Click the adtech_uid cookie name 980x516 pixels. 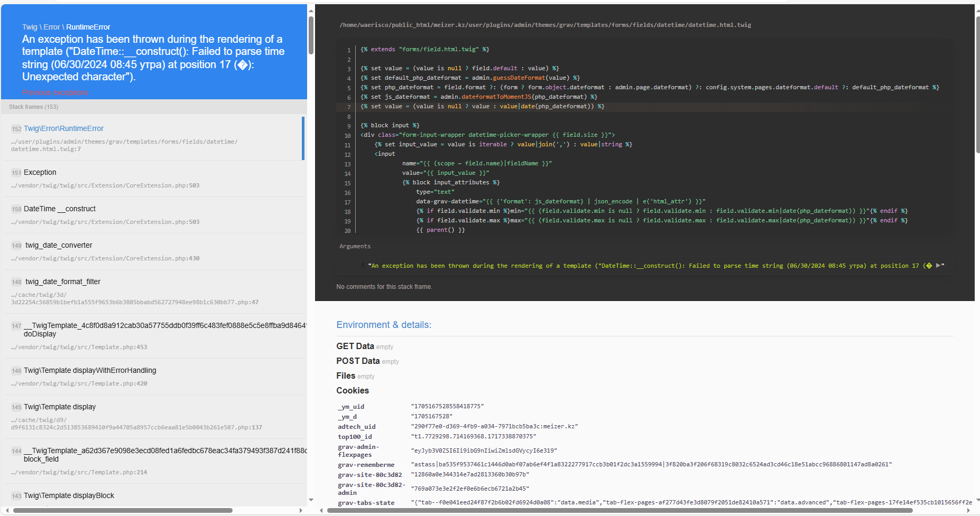pos(357,427)
